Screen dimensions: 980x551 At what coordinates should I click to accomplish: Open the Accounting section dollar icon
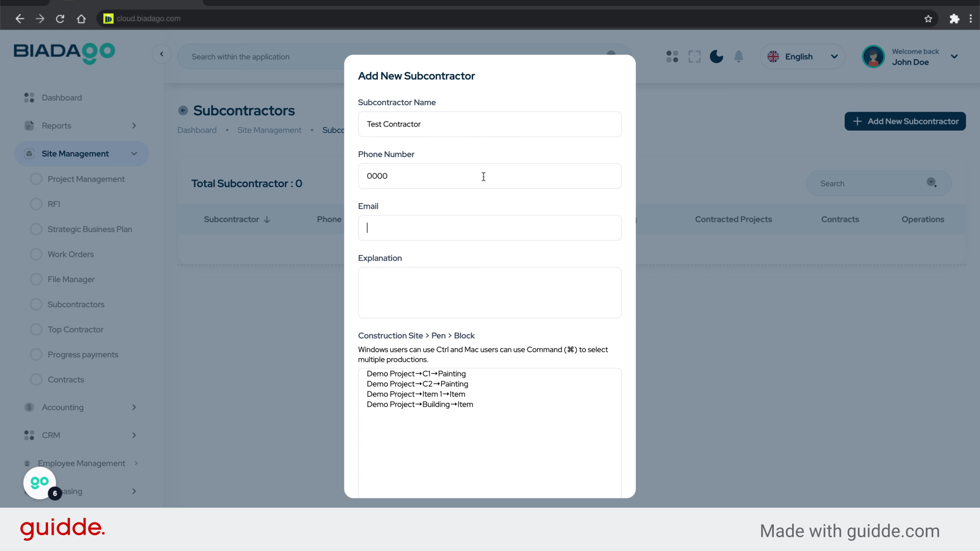[29, 407]
